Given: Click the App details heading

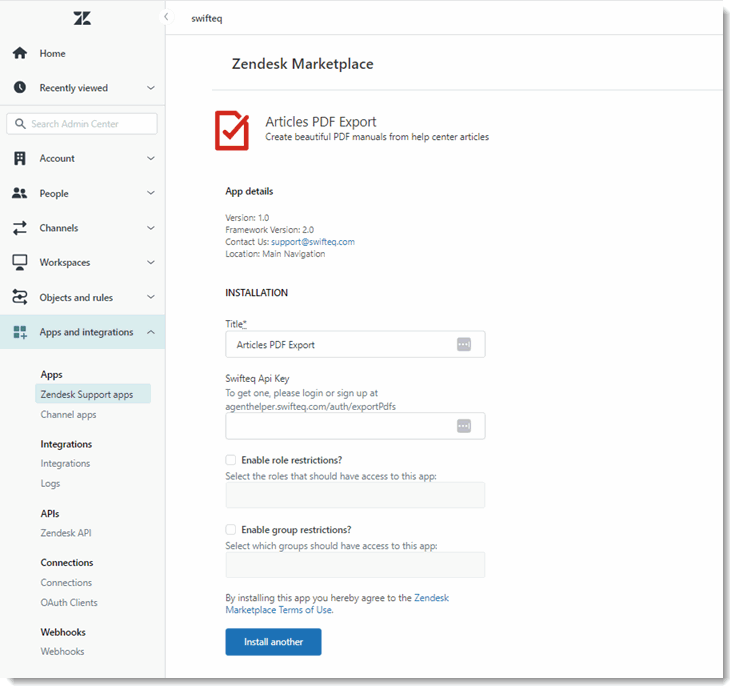Looking at the screenshot, I should coord(249,191).
